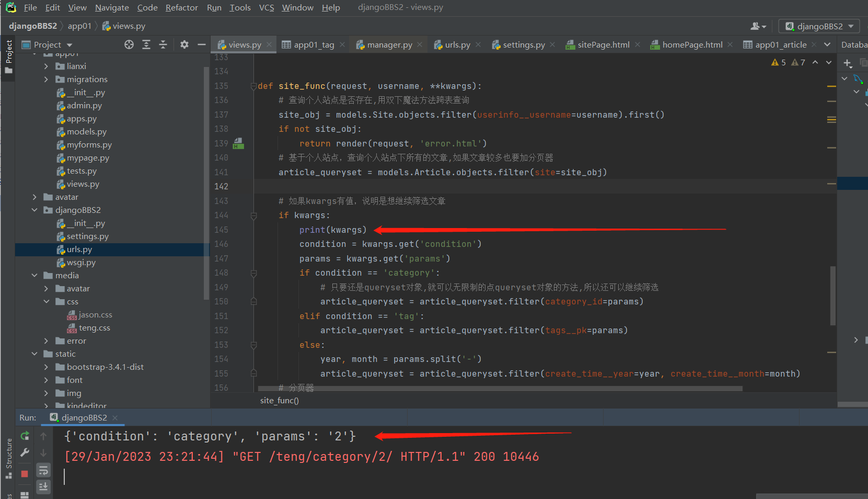Open run configuration settings wrench icon
The width and height of the screenshot is (868, 499).
coord(25,452)
